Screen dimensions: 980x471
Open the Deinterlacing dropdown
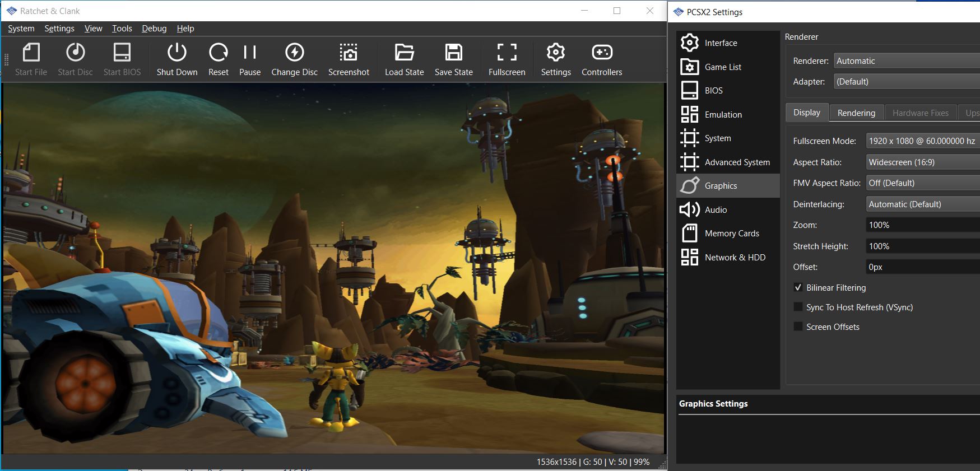[x=923, y=204]
